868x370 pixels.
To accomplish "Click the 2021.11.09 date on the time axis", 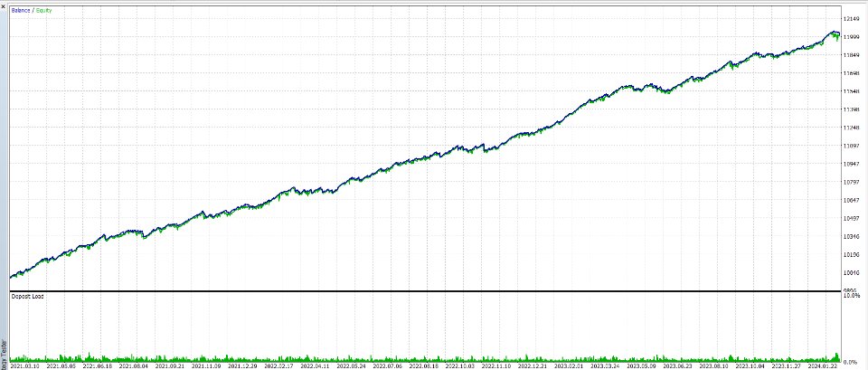I will click(x=206, y=366).
